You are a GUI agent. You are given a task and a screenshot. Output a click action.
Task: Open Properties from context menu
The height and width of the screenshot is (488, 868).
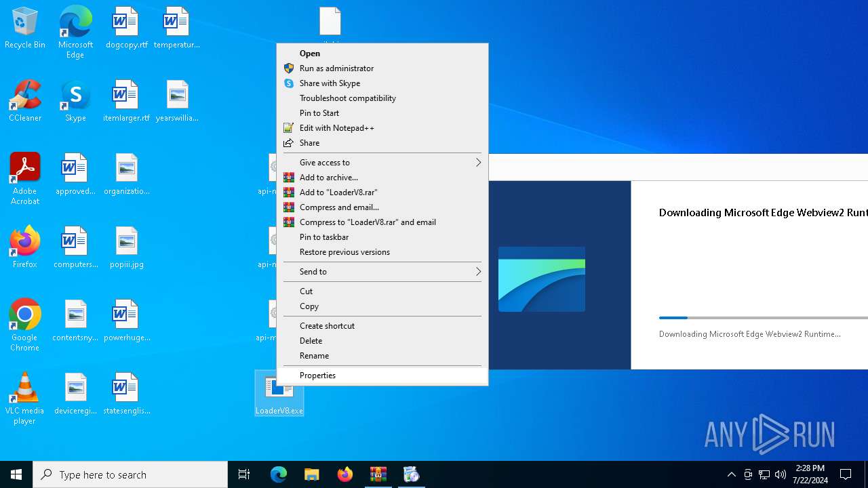(x=382, y=375)
